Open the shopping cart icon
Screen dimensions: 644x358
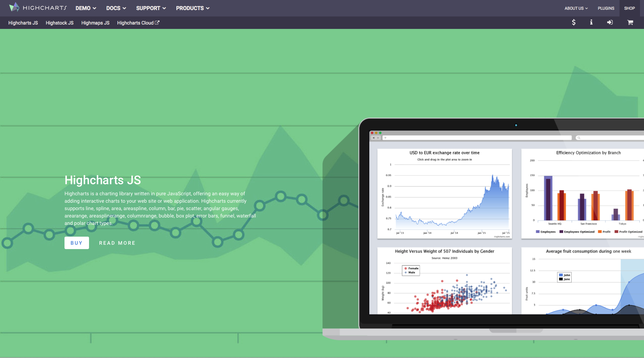[x=630, y=22]
